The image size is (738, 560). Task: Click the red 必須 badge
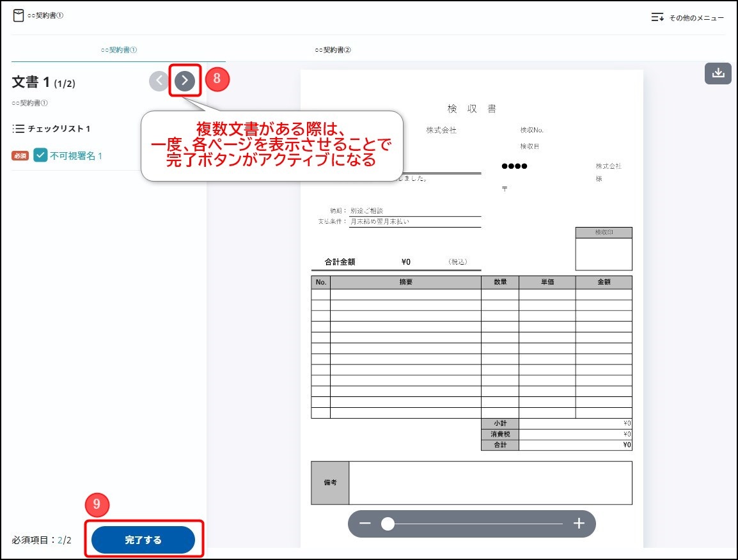(x=20, y=155)
